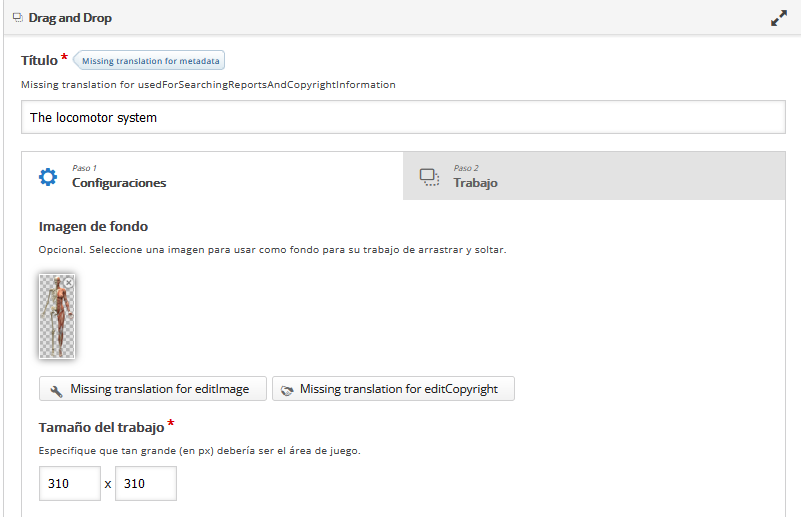
Task: Click the 'Missing translation for metadata' badge
Action: point(150,61)
